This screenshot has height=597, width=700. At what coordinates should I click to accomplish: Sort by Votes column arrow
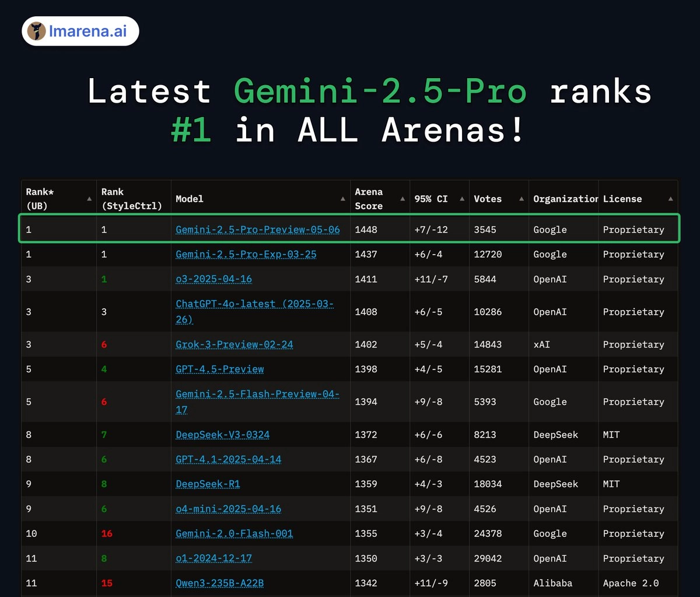[521, 199]
